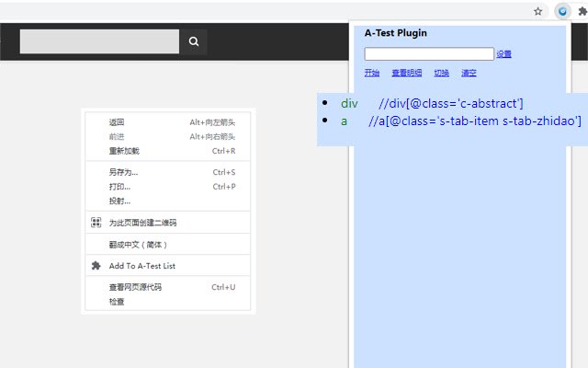Open the A-Test plugin toolbar icon
Screen dimensions: 588x368
click(562, 12)
